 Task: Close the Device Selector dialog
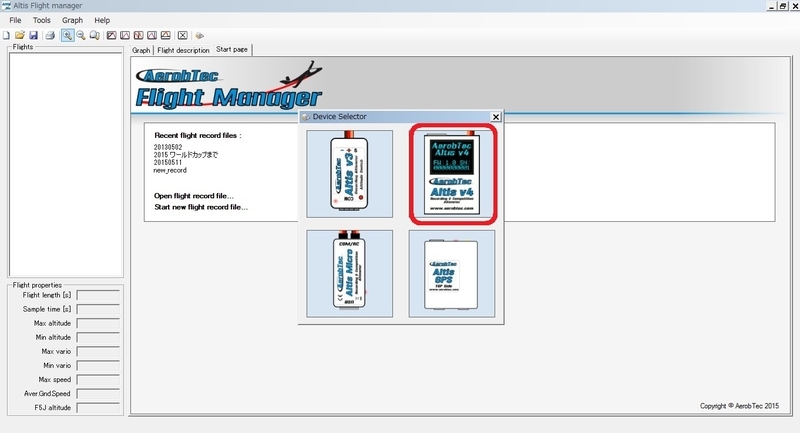495,117
